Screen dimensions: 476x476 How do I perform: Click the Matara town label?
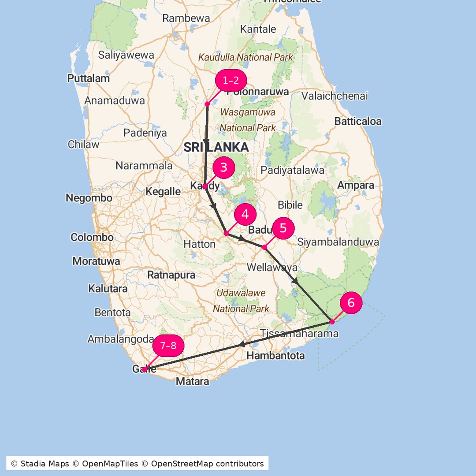tap(193, 381)
